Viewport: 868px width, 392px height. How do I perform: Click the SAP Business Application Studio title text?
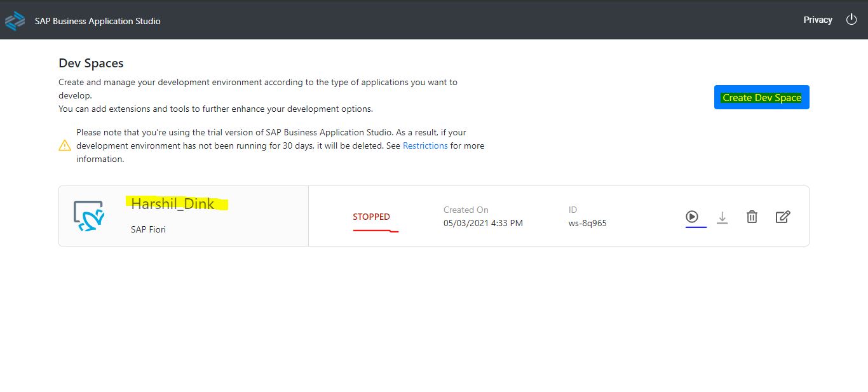pyautogui.click(x=97, y=21)
